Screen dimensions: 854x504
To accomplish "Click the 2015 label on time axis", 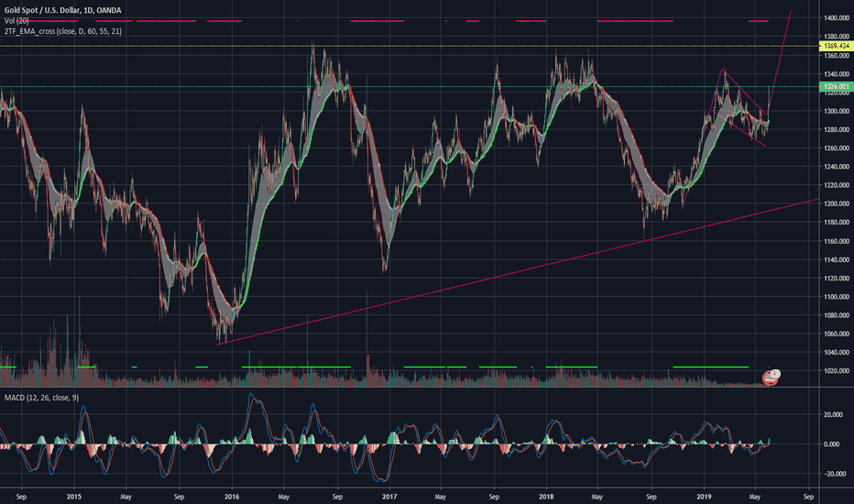I will 74,497.
